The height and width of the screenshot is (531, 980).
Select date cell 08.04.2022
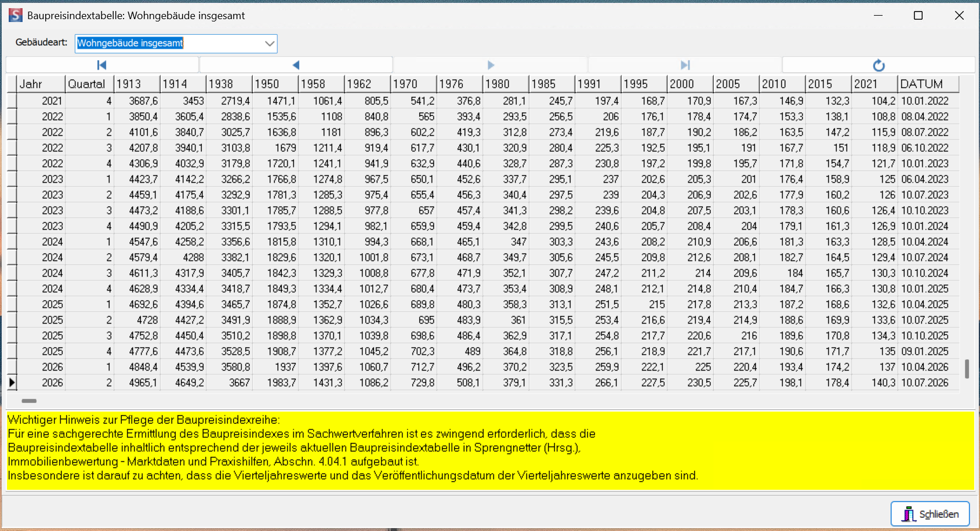tap(928, 117)
